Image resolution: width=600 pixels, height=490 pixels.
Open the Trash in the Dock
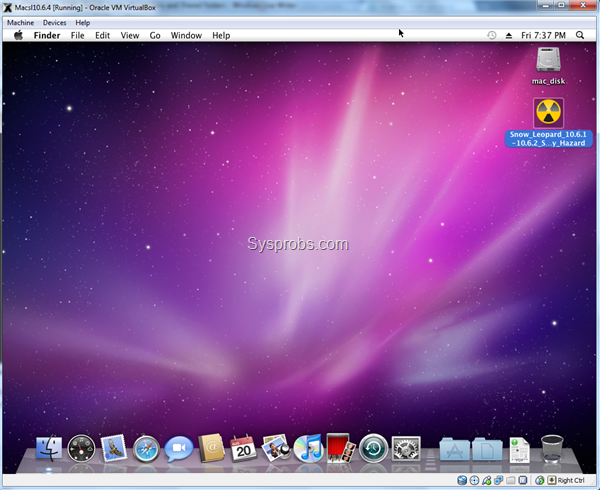click(x=552, y=449)
